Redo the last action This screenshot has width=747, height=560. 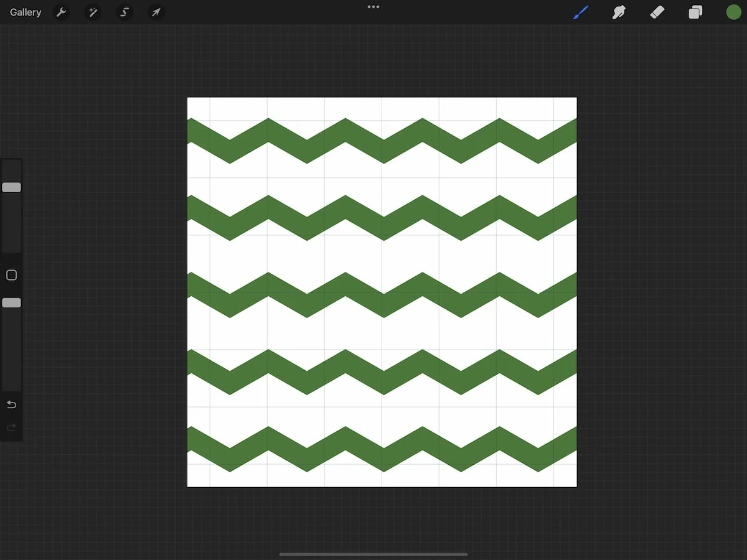point(11,427)
